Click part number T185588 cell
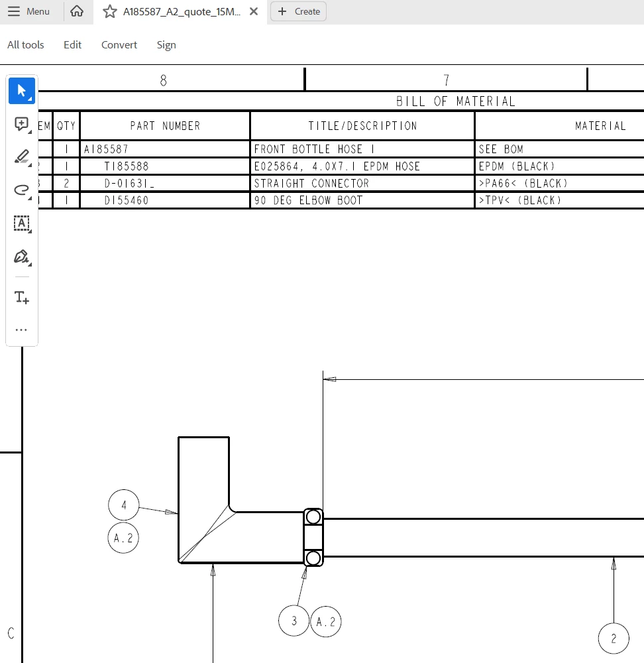 coord(165,166)
